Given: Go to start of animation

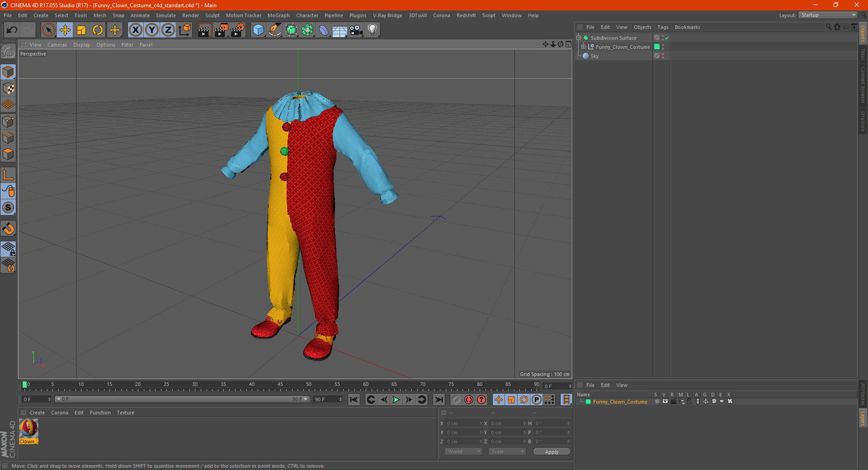Looking at the screenshot, I should click(x=354, y=399).
